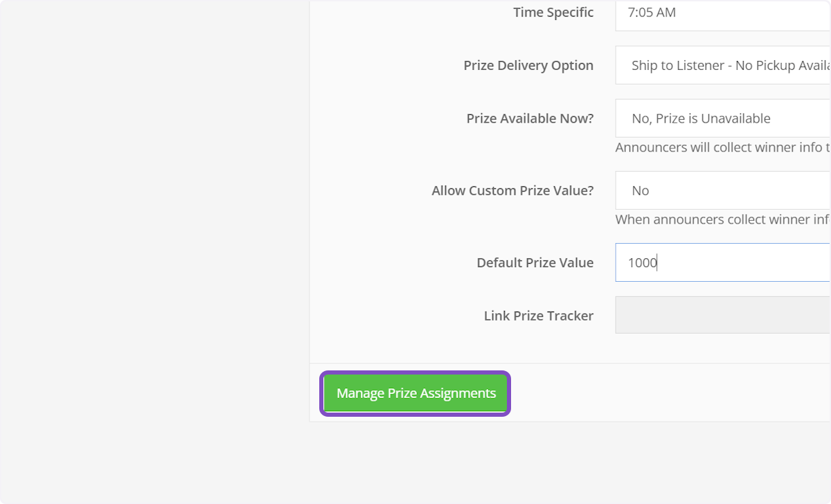Click the Prize Available Now label

529,118
